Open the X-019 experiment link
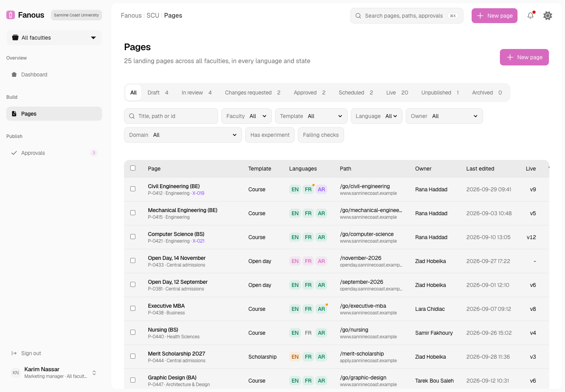The height and width of the screenshot is (392, 565). [x=198, y=193]
